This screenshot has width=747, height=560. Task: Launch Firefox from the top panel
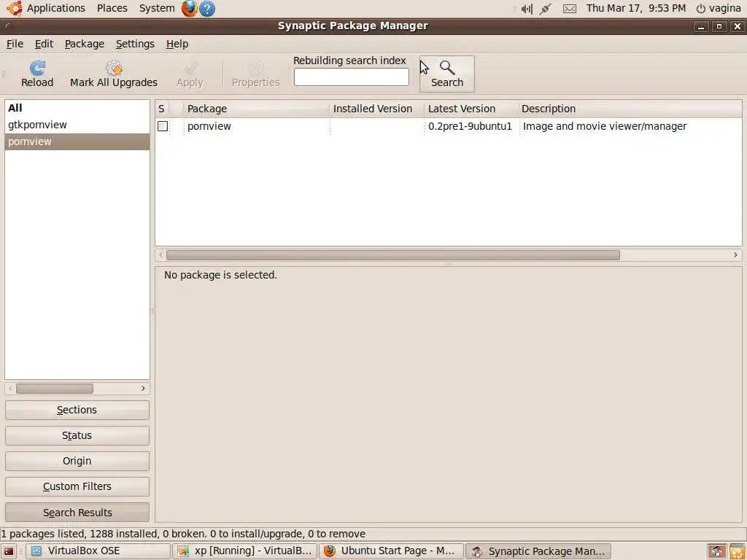pos(189,8)
